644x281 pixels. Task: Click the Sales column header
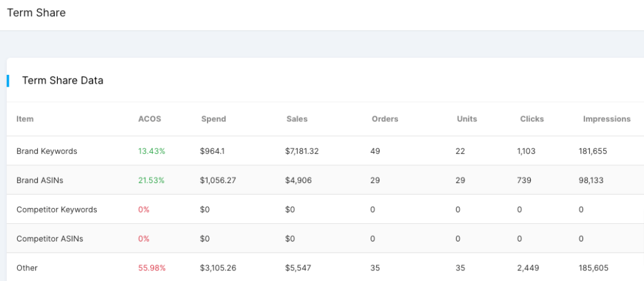tap(297, 119)
